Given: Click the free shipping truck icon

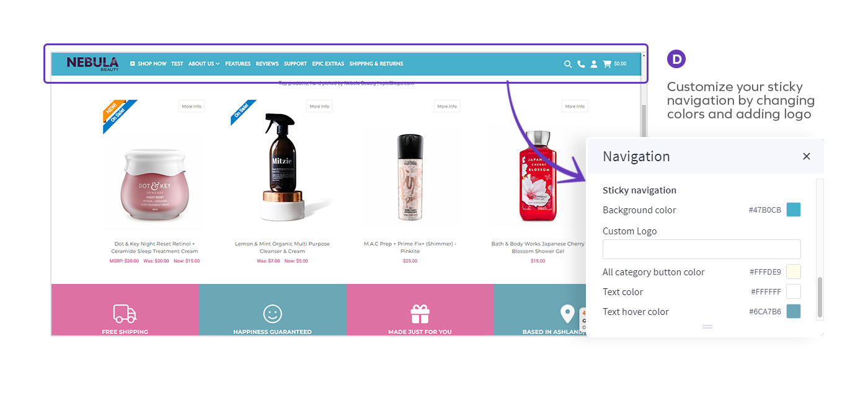Looking at the screenshot, I should 125,314.
